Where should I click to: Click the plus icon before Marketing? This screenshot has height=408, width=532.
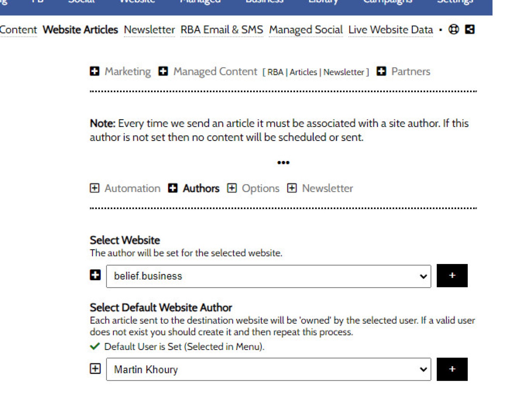pos(95,71)
